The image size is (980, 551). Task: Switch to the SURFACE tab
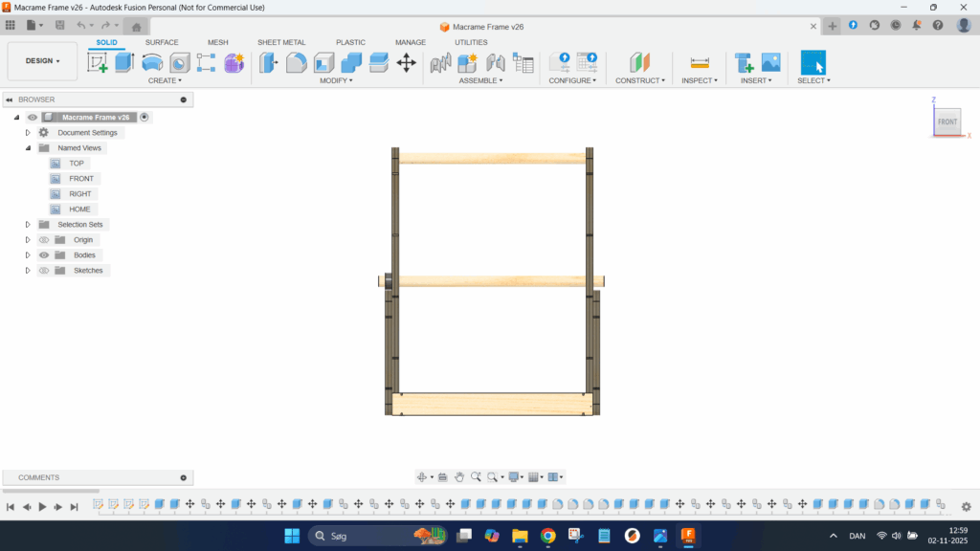click(162, 42)
